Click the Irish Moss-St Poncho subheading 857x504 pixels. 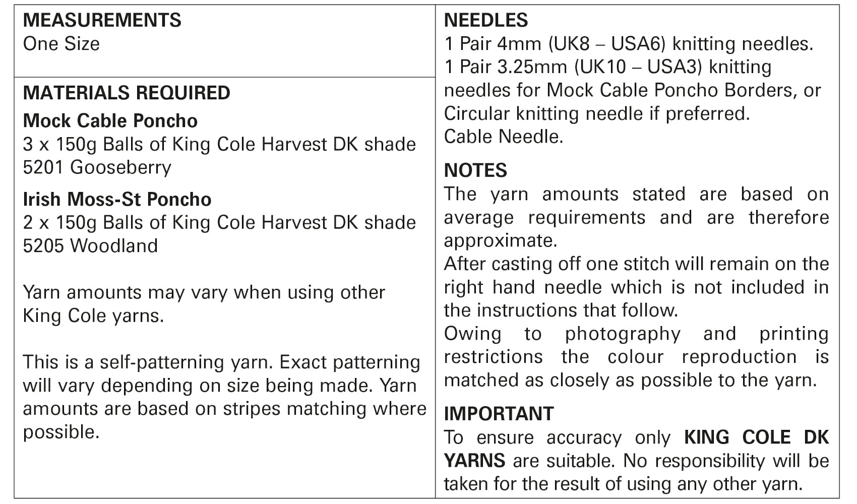click(x=117, y=199)
